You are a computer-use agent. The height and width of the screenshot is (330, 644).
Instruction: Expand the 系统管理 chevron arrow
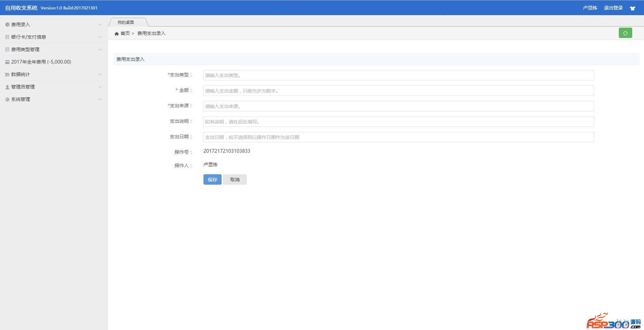point(100,99)
